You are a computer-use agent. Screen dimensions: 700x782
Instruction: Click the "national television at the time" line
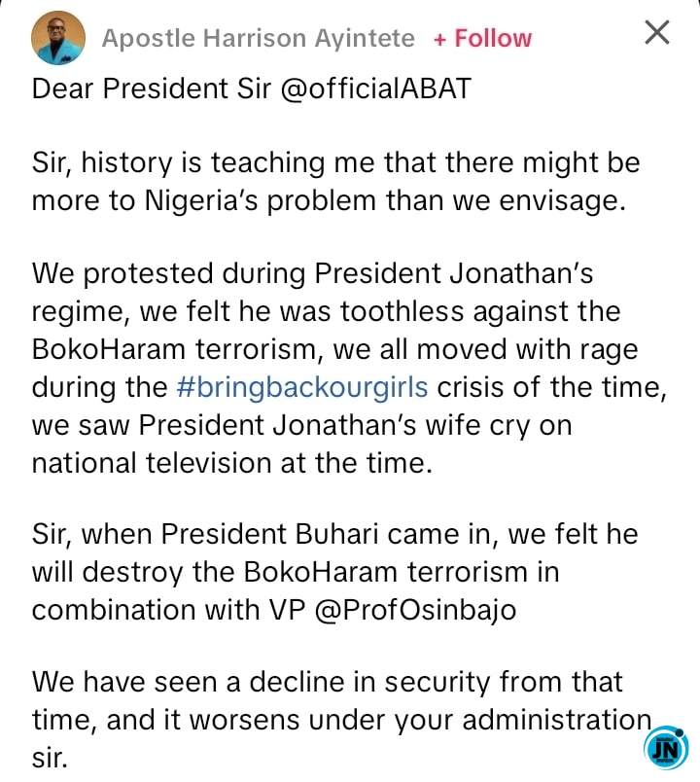pyautogui.click(x=231, y=461)
